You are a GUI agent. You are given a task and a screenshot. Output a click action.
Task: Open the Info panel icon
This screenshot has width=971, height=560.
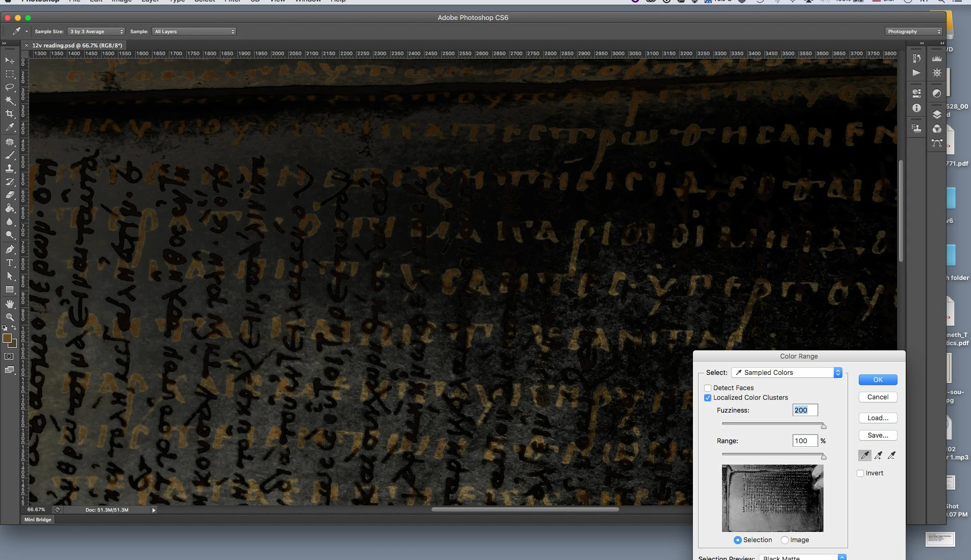click(916, 108)
